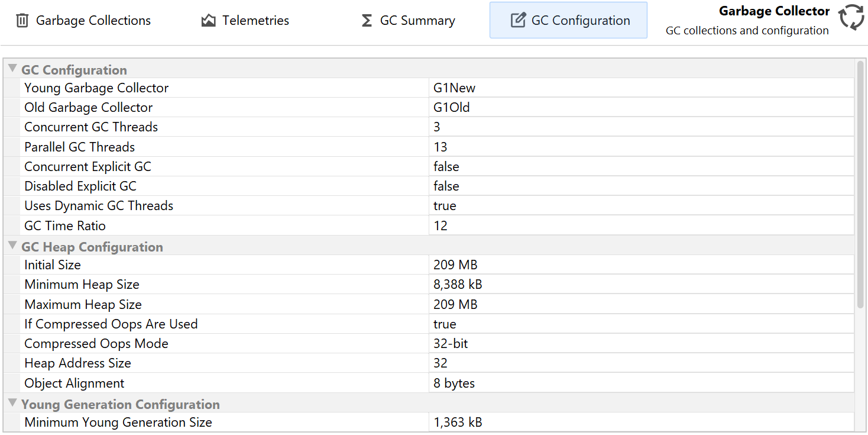Click the sigma GC Summary icon

pyautogui.click(x=367, y=21)
